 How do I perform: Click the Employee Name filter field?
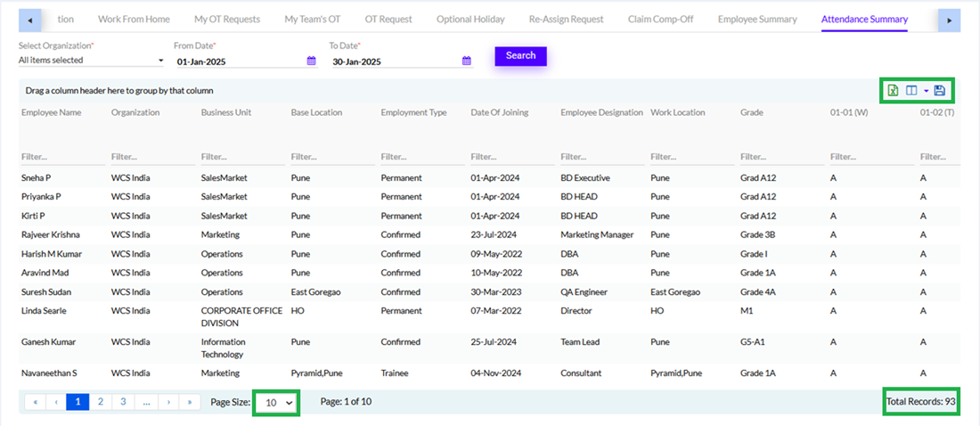(61, 157)
